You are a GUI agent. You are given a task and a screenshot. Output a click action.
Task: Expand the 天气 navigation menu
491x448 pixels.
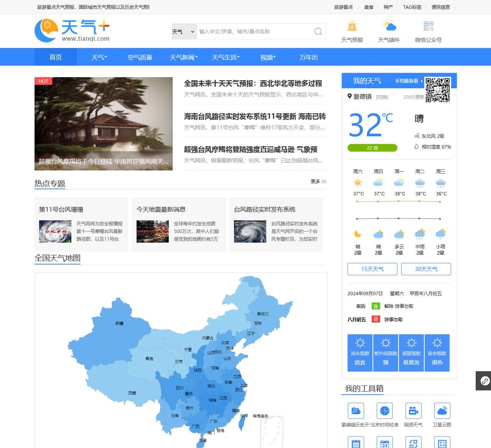[x=99, y=57]
